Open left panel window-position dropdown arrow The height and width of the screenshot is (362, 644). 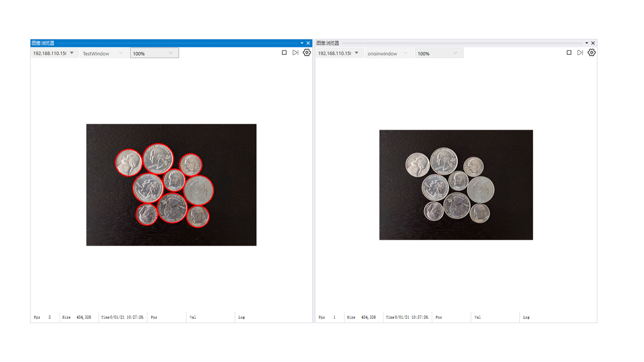[302, 43]
